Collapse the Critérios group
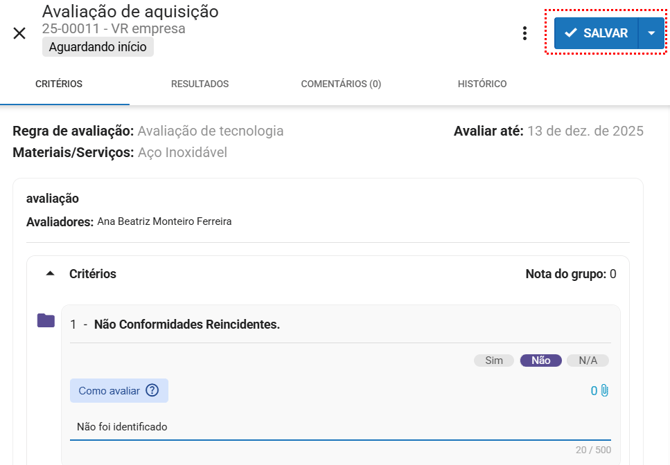The width and height of the screenshot is (670, 465). pyautogui.click(x=50, y=273)
